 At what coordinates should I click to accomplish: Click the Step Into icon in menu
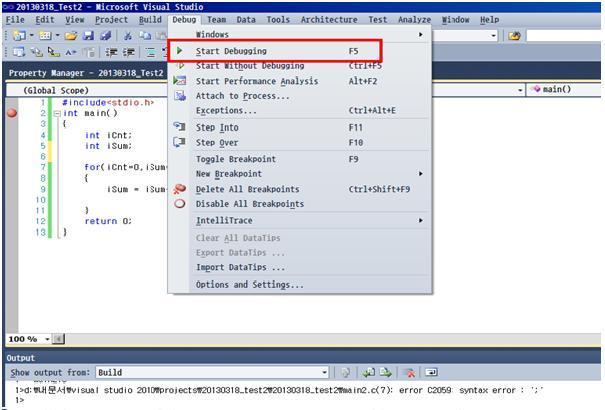[x=179, y=127]
